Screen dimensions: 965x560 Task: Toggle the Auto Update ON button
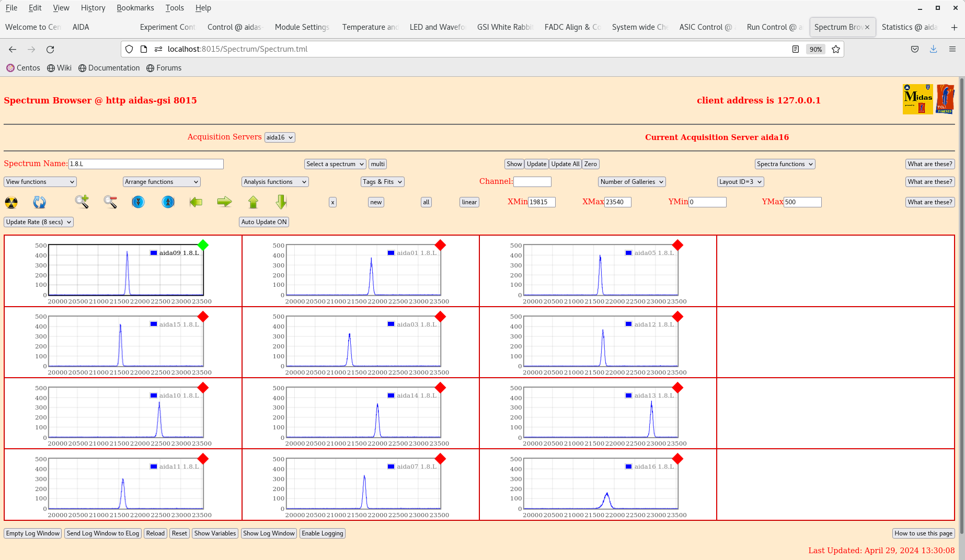pyautogui.click(x=264, y=222)
